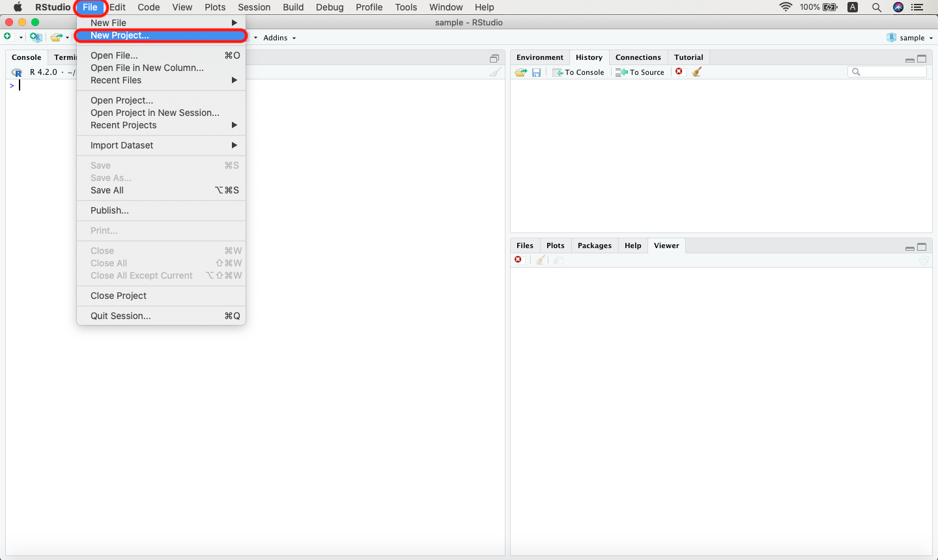Remove selected history entries with the red X icon
The height and width of the screenshot is (560, 938).
pyautogui.click(x=679, y=72)
